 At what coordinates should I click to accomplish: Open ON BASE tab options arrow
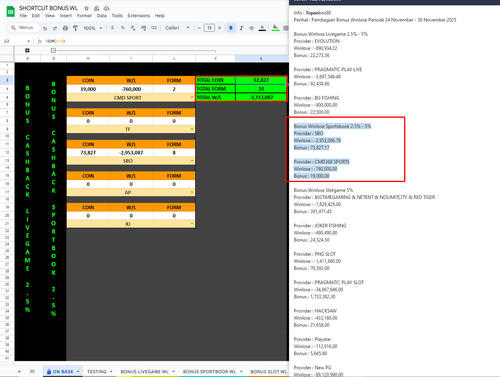(x=78, y=371)
